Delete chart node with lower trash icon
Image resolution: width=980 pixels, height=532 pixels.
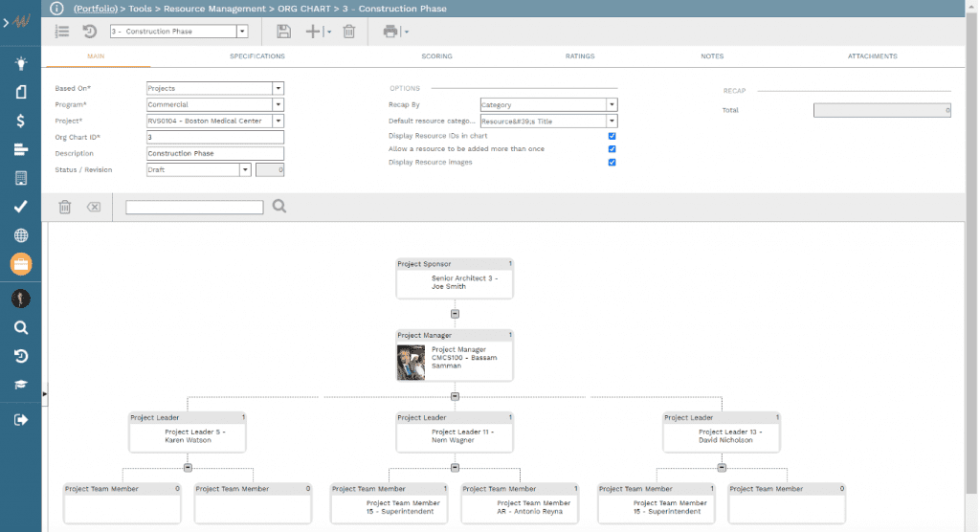(x=65, y=207)
